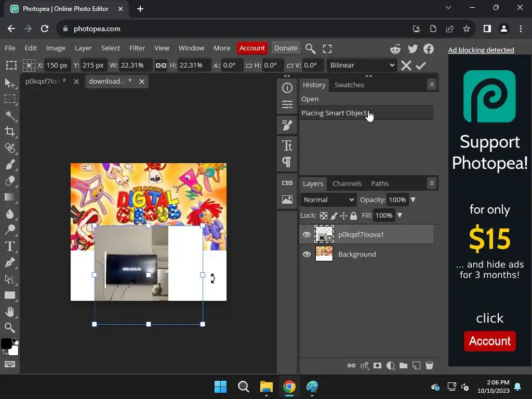532x399 pixels.
Task: Open the File menu
Action: (x=10, y=48)
